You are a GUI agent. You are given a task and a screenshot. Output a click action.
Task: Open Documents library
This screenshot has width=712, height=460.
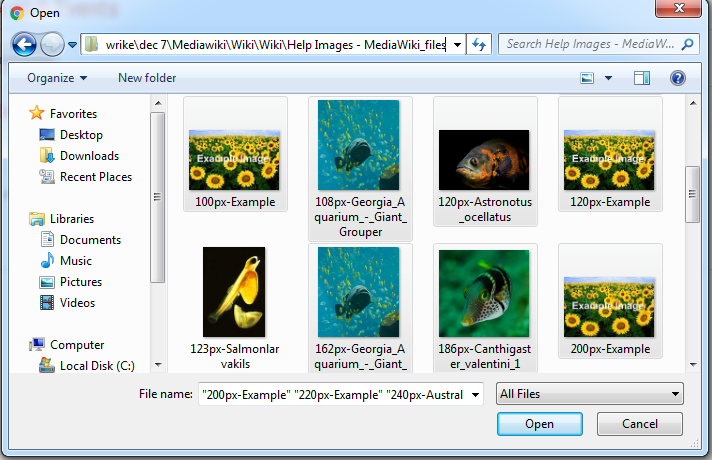coord(90,240)
